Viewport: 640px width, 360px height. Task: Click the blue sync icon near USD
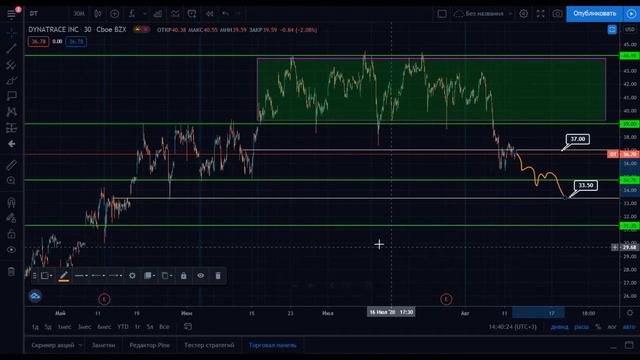pos(612,29)
